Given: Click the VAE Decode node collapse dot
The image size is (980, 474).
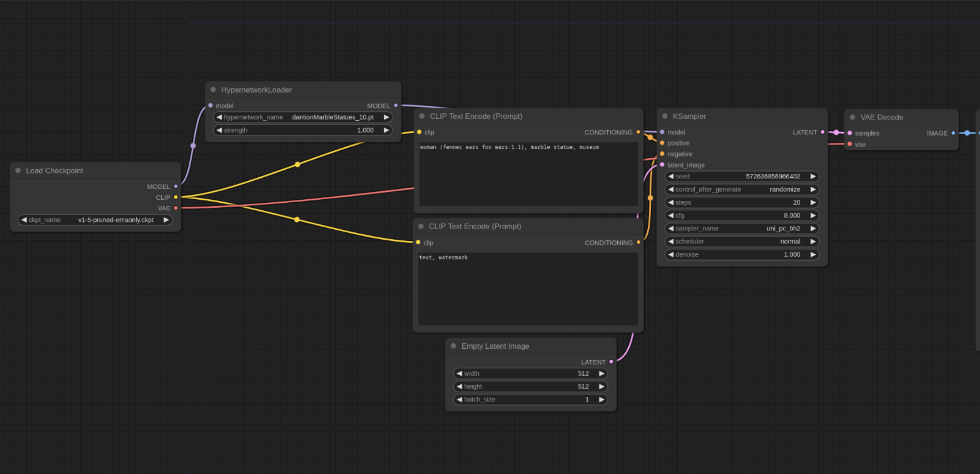Looking at the screenshot, I should click(852, 117).
